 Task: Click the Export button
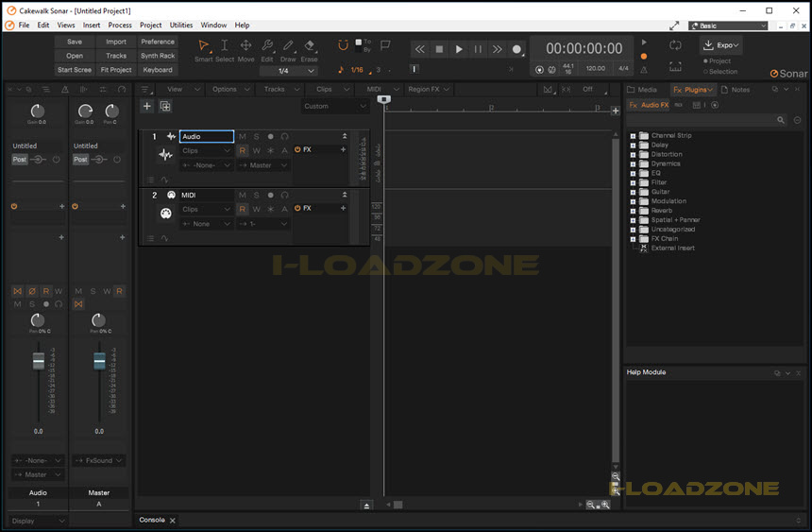pyautogui.click(x=721, y=45)
